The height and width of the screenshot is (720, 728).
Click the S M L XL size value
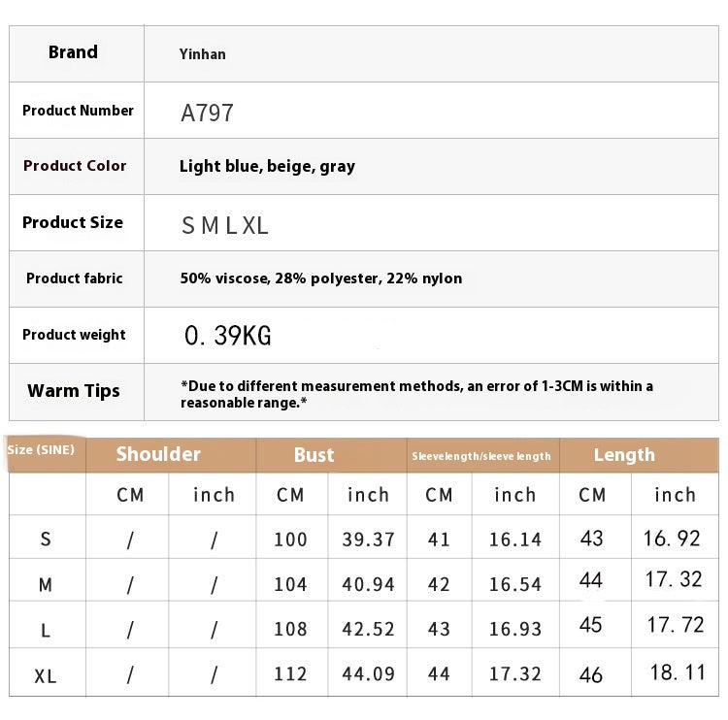point(225,226)
